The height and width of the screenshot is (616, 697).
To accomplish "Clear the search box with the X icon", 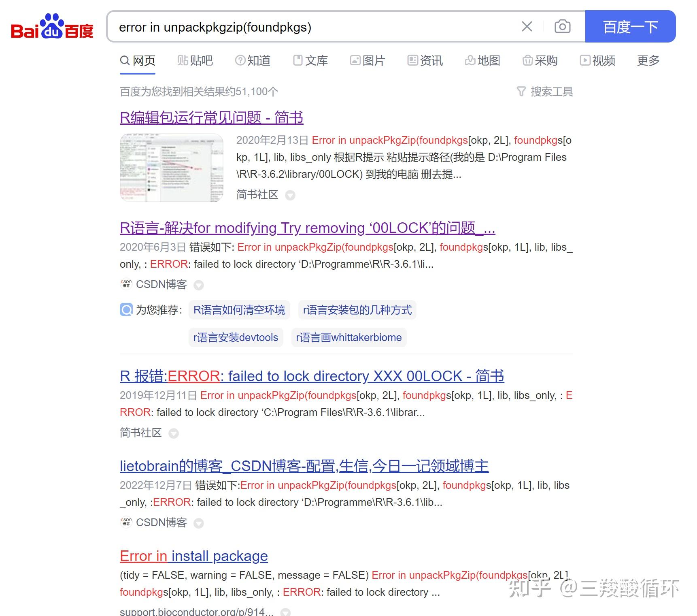I will coord(527,27).
